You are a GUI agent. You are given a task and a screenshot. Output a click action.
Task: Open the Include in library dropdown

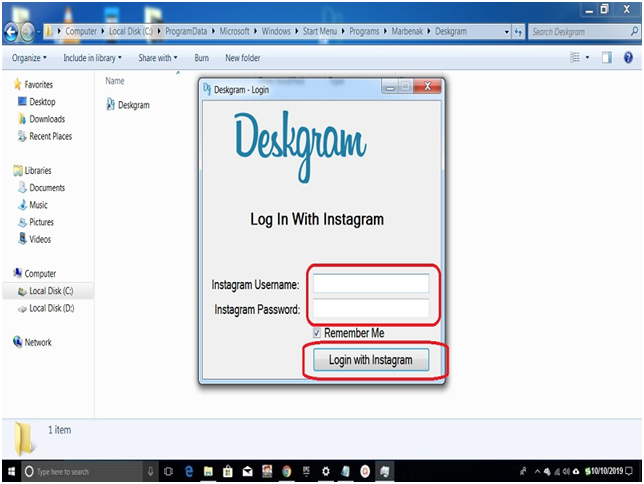tap(92, 58)
